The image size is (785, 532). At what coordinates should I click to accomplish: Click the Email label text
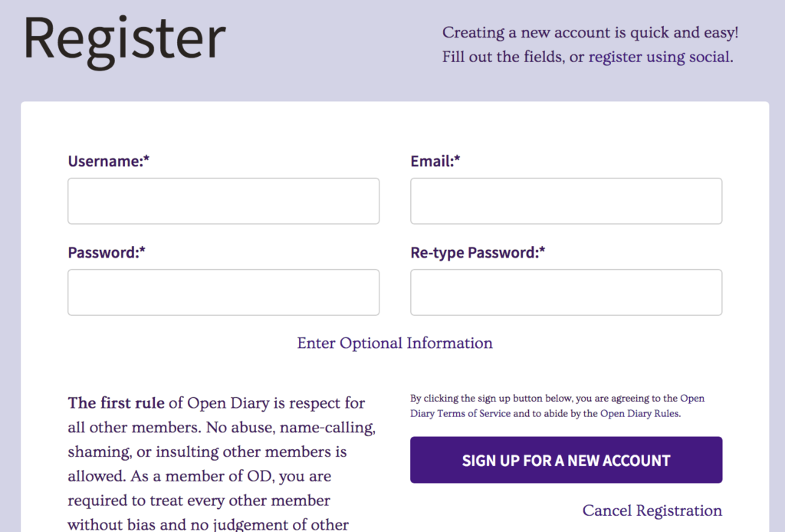tap(435, 161)
